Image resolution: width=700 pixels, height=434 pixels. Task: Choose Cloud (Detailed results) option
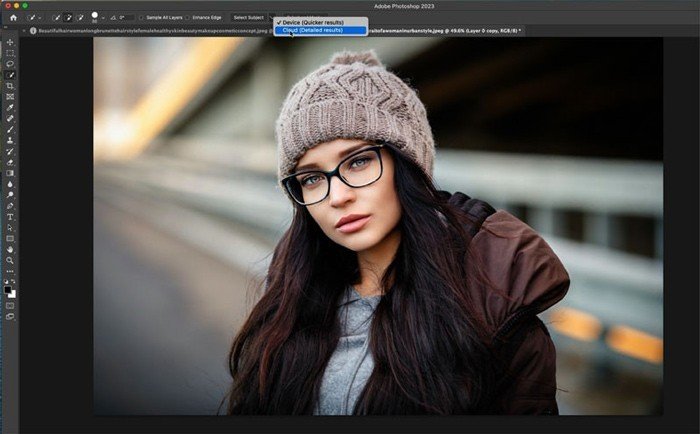pyautogui.click(x=312, y=30)
